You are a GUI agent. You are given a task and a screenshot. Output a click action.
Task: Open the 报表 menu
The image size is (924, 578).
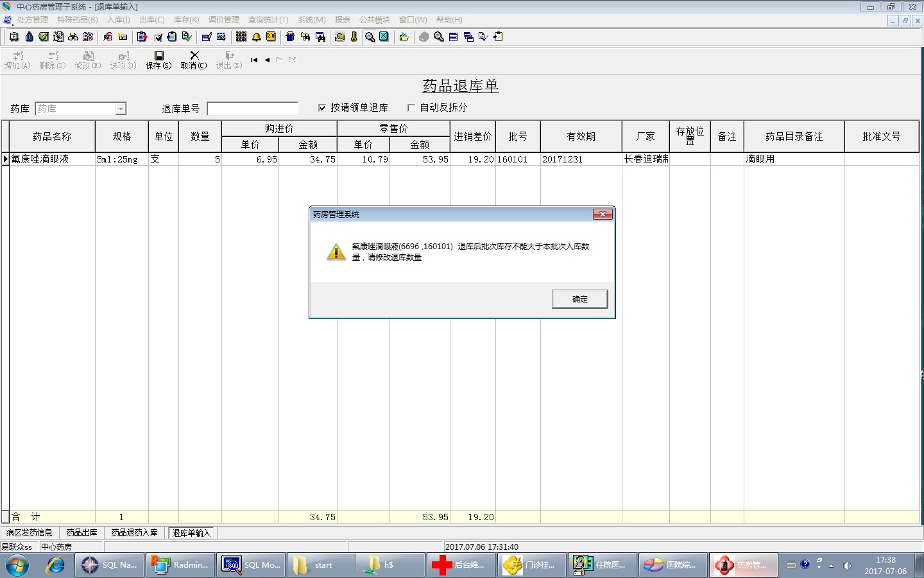tap(343, 20)
